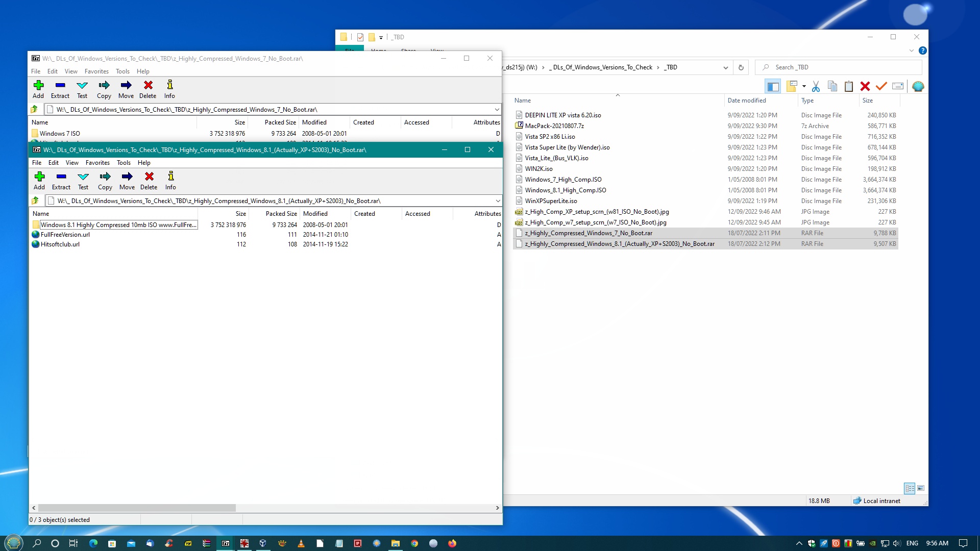Click Add in the Windows_7 archive window

coord(38,89)
